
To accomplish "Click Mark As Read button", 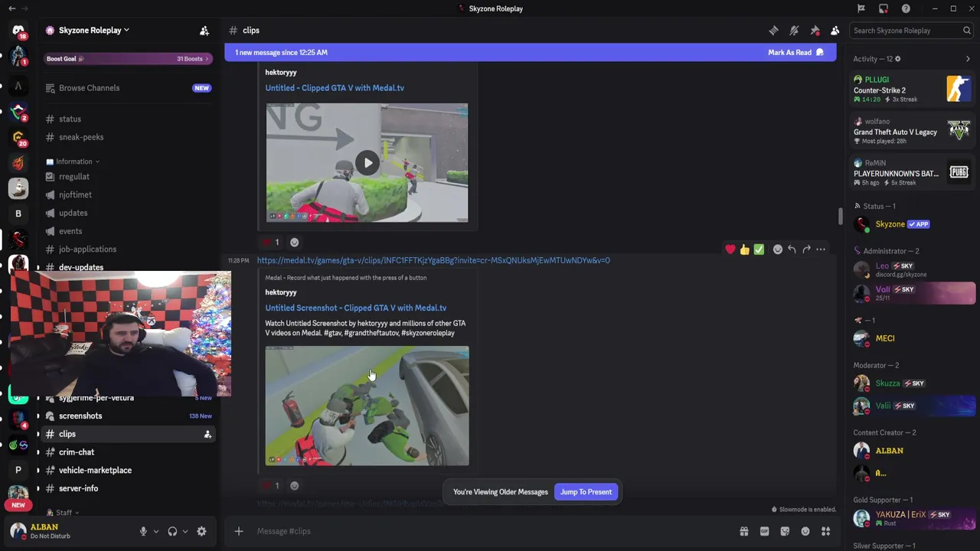I will 795,52.
